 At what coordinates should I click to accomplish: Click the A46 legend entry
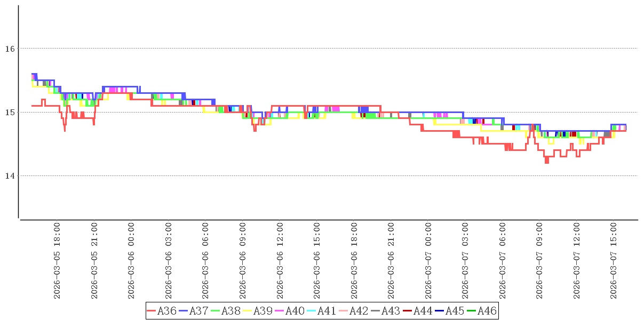[x=482, y=311]
